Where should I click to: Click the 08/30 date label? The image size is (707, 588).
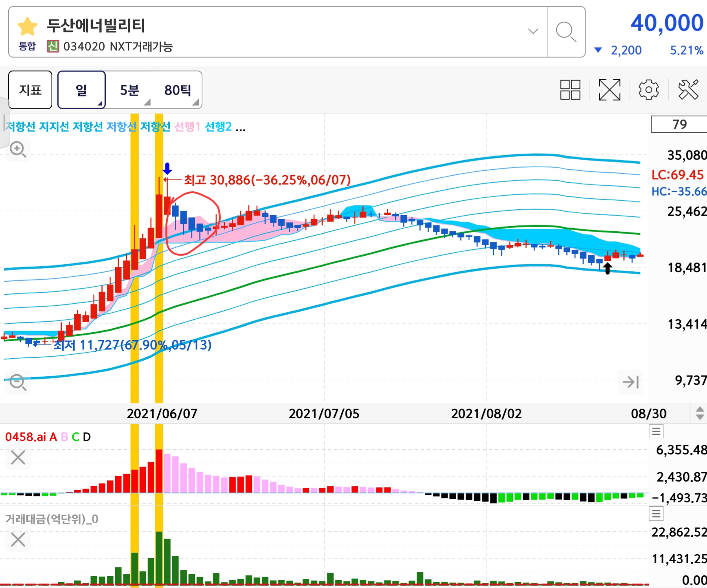(649, 414)
